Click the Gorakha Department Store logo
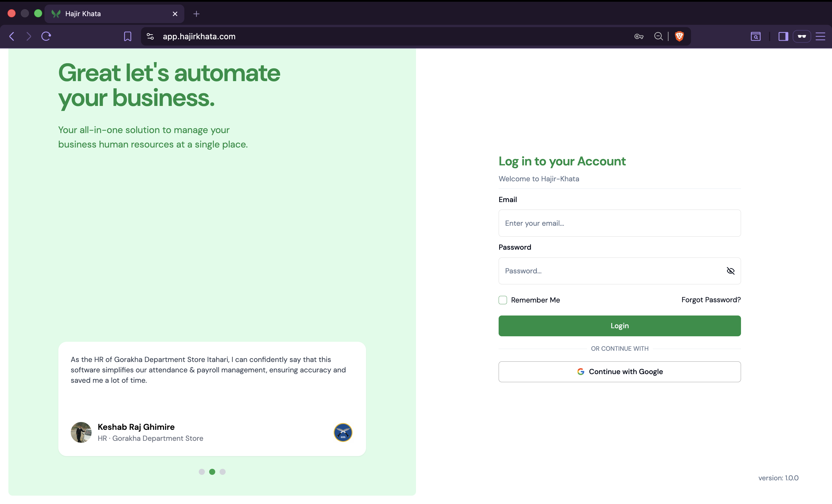The width and height of the screenshot is (832, 504). 343,432
